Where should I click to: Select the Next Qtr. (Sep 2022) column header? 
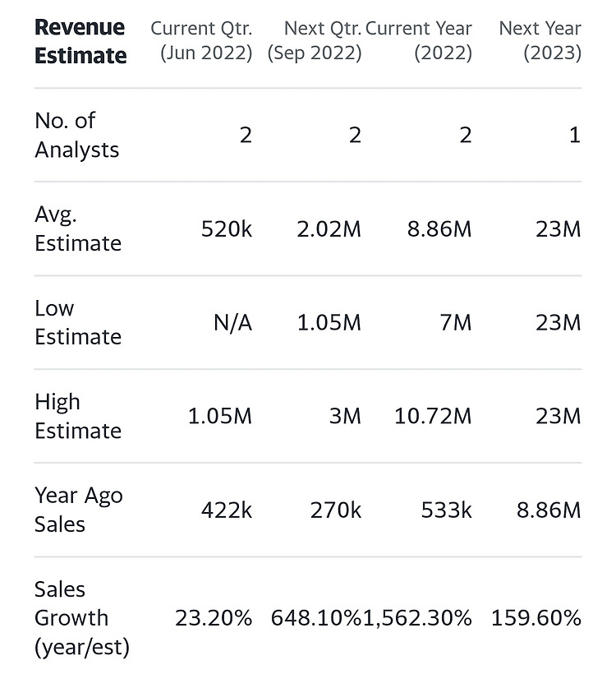(315, 41)
